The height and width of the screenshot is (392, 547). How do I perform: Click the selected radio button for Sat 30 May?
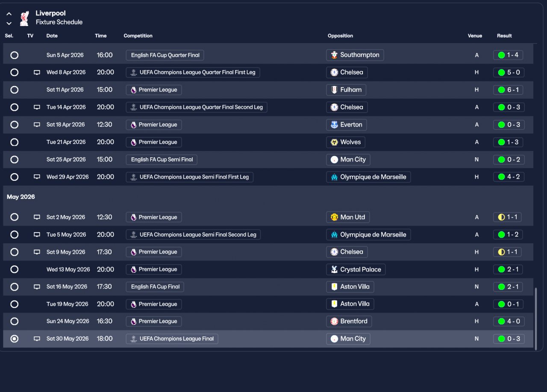[15, 339]
